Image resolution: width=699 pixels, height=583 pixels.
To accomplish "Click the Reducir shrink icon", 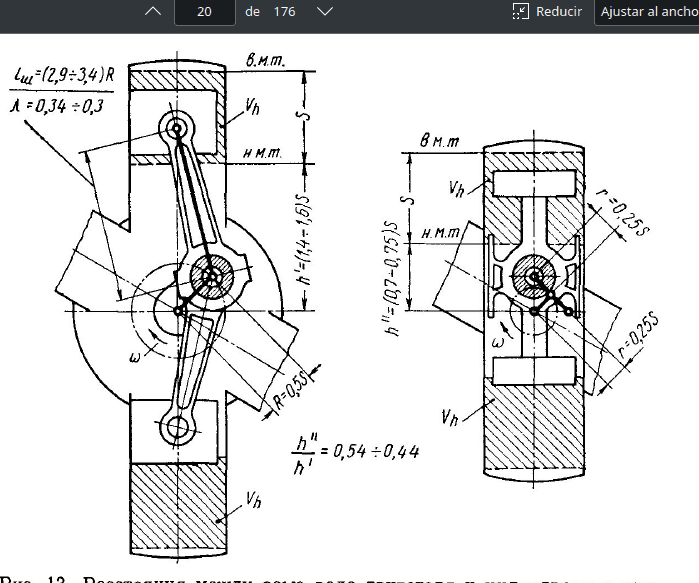I will tap(520, 12).
